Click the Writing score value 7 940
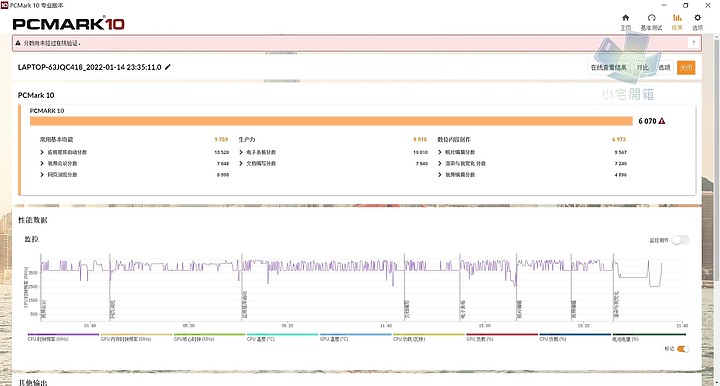 (422, 163)
